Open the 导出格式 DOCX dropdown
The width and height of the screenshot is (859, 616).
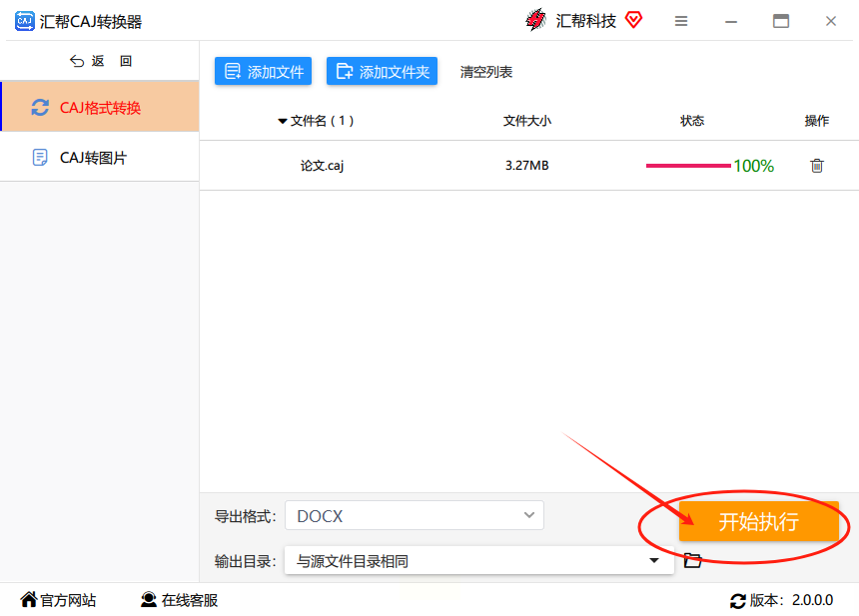pyautogui.click(x=415, y=515)
